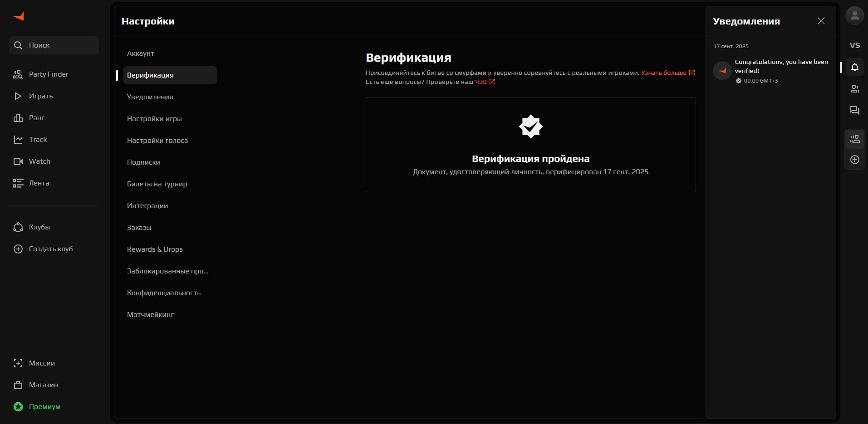Open the verified congratulations notification
868x424 pixels.
(780, 67)
